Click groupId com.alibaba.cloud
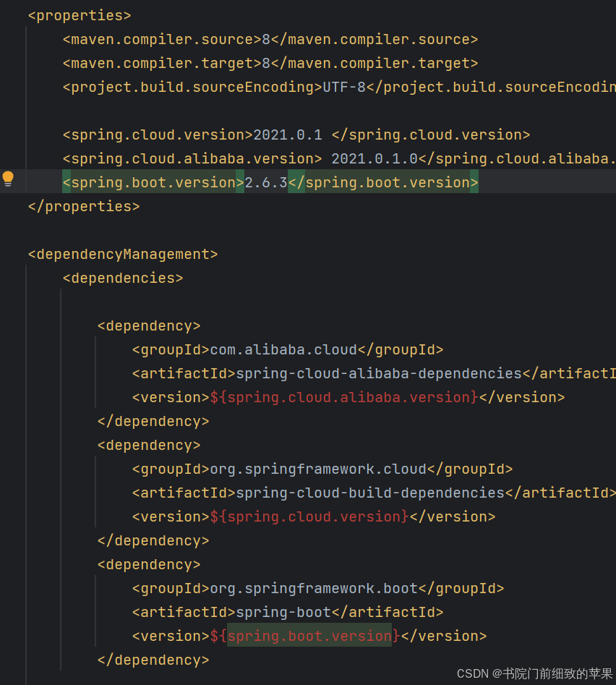The image size is (616, 685). [283, 350]
